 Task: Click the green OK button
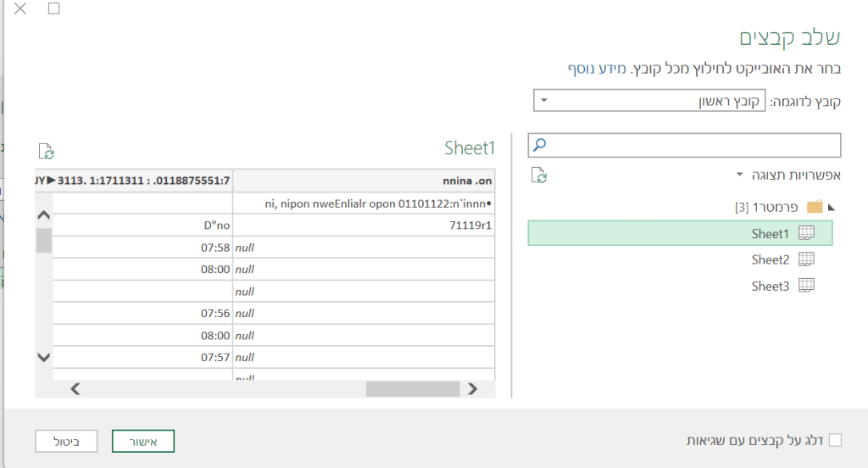point(142,442)
